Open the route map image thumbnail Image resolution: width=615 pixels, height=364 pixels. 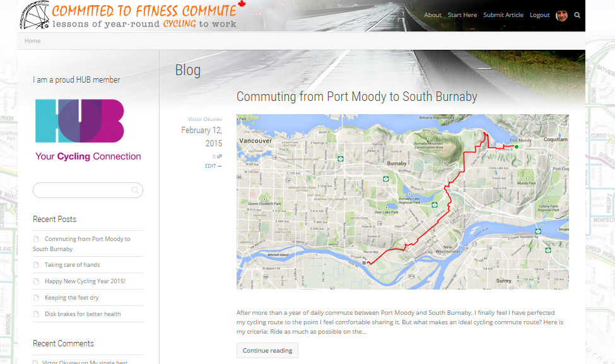point(402,202)
